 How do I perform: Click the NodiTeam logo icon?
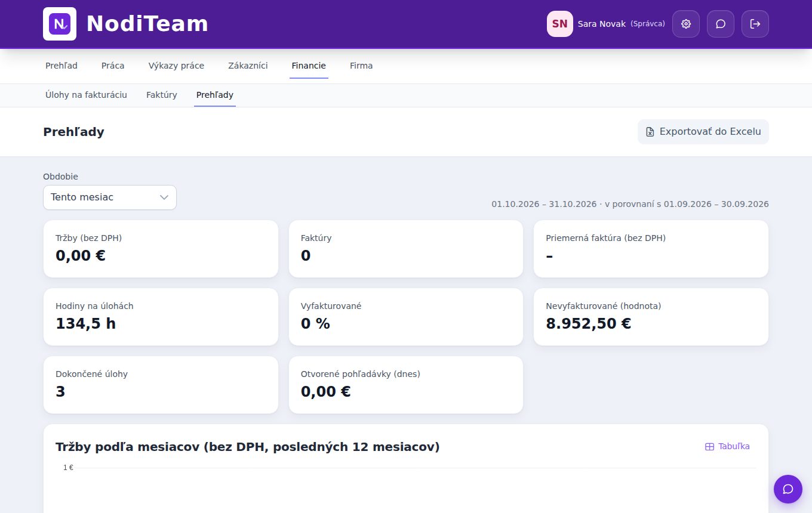(60, 24)
